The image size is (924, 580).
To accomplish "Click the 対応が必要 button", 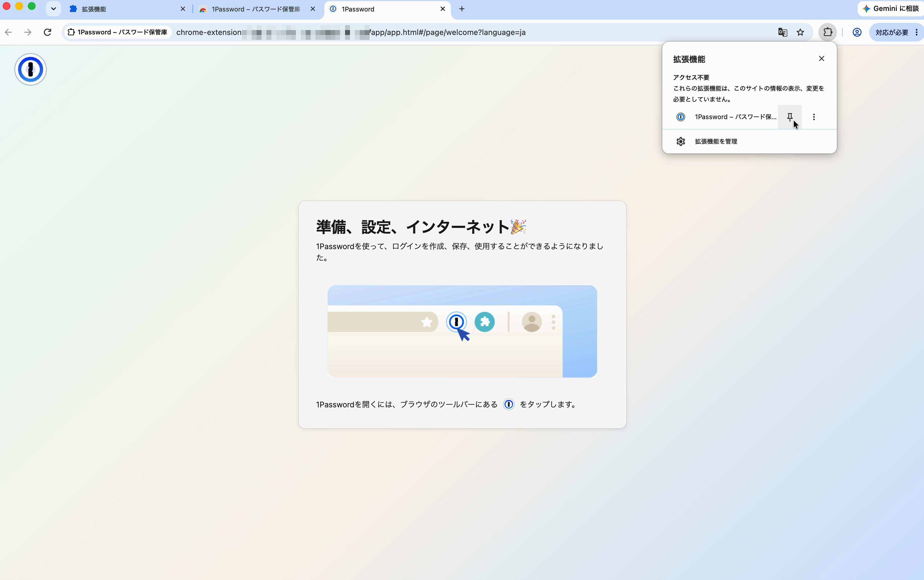I will [892, 32].
